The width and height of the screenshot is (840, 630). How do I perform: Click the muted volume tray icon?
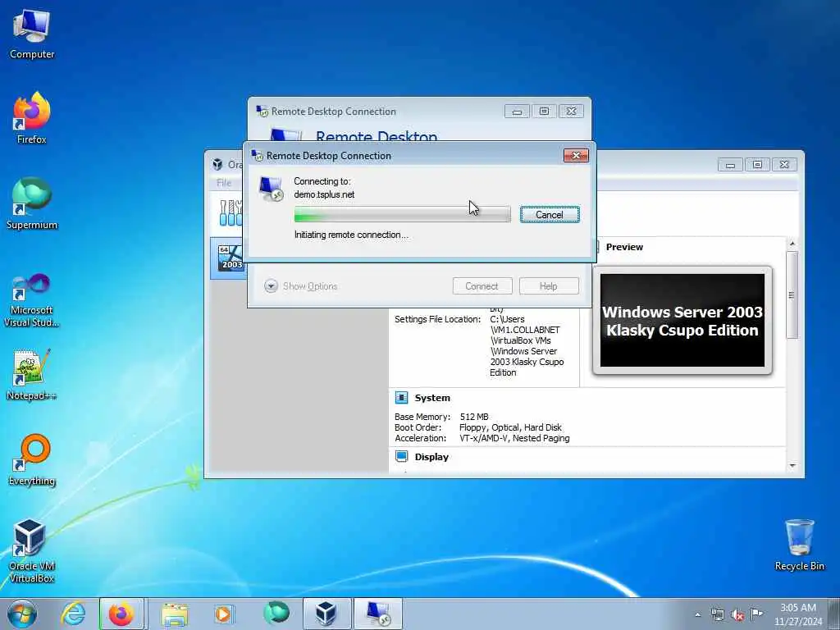737,615
